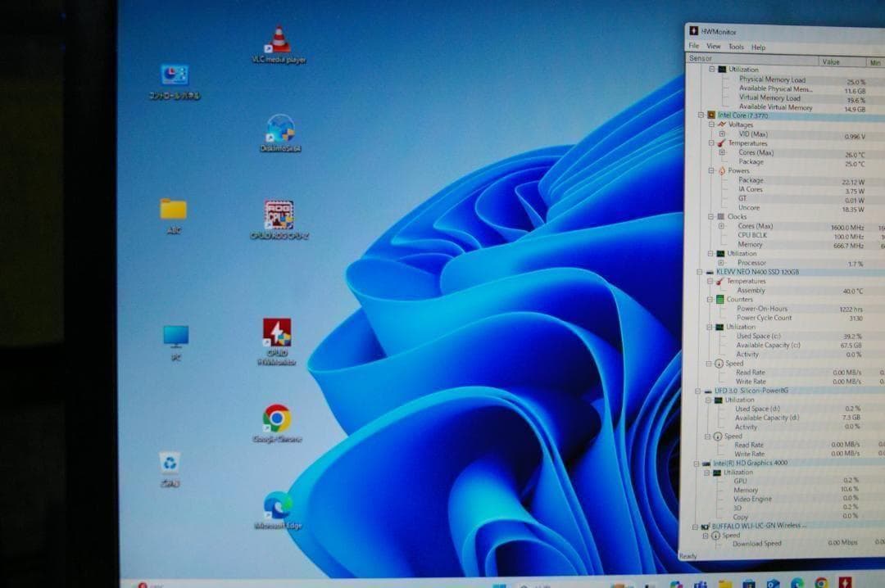Open the Tools menu in HWMonitor

(736, 47)
